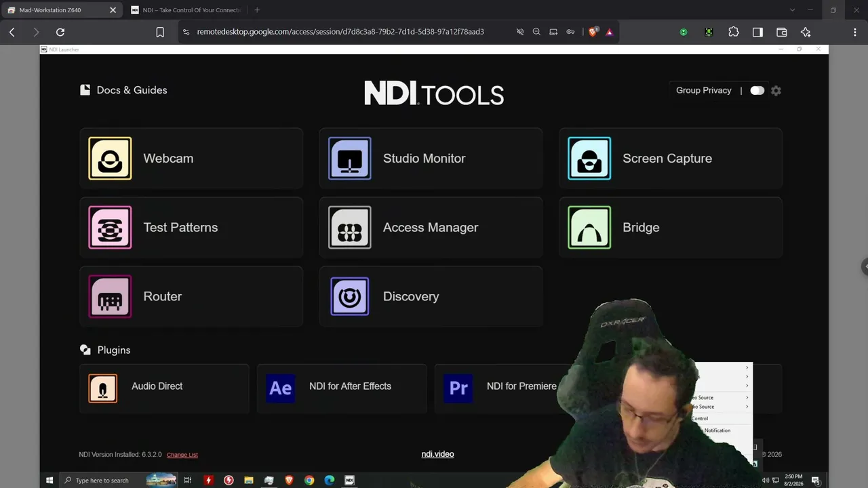This screenshot has height=488, width=868.
Task: Open the Webcam tool card label
Action: pos(168,159)
